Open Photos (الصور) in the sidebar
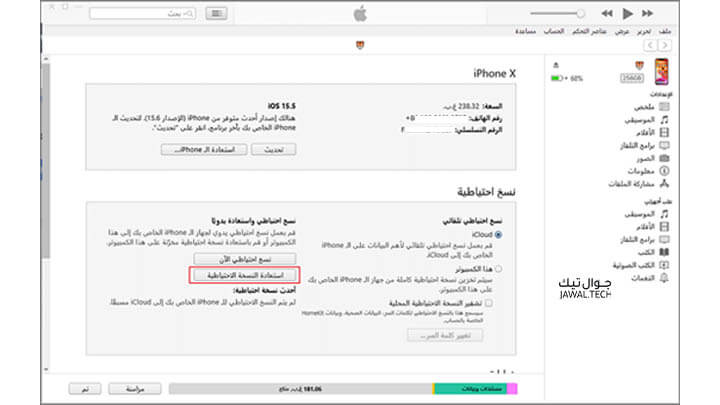The height and width of the screenshot is (405, 720). tap(652, 158)
